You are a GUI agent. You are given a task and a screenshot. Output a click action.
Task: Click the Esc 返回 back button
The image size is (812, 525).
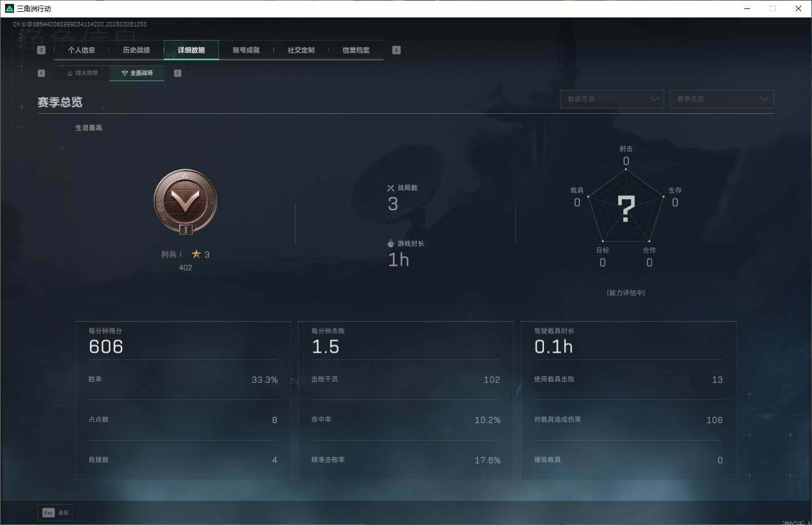tap(55, 513)
